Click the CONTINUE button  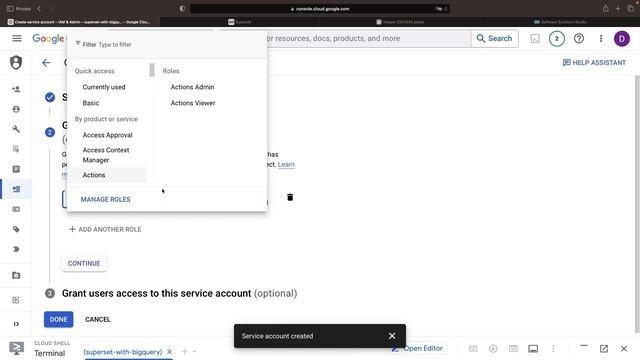pos(84,263)
